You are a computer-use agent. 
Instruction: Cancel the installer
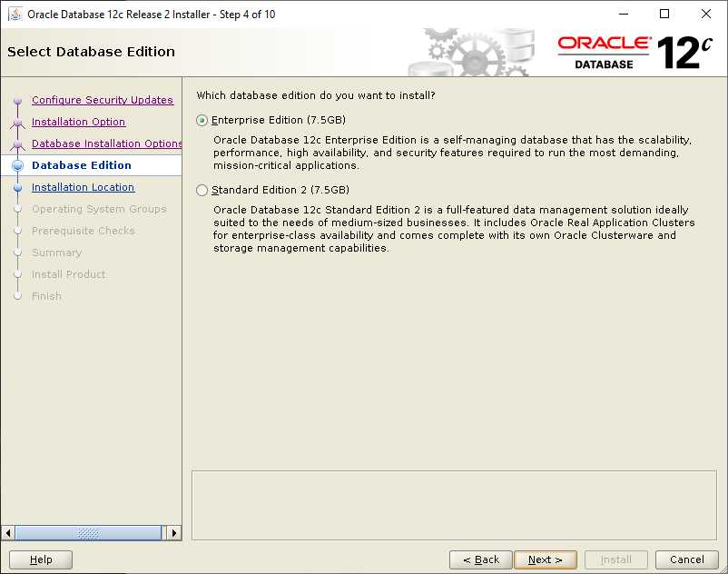[686, 559]
